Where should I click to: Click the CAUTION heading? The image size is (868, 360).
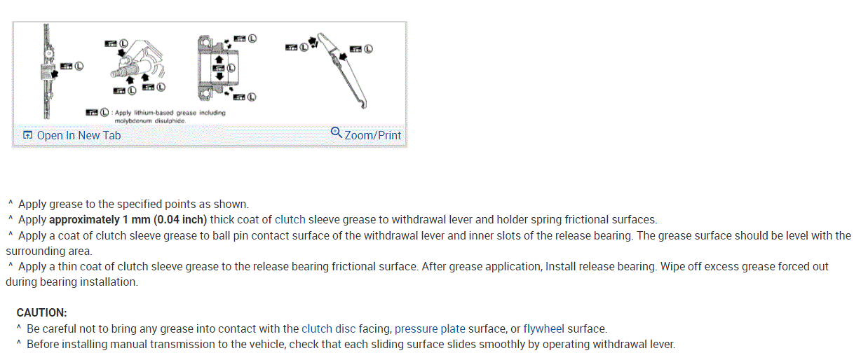click(41, 313)
